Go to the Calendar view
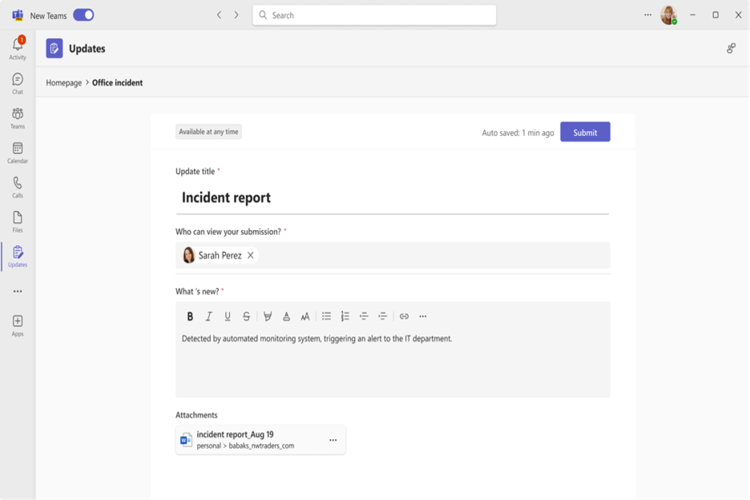 18,151
